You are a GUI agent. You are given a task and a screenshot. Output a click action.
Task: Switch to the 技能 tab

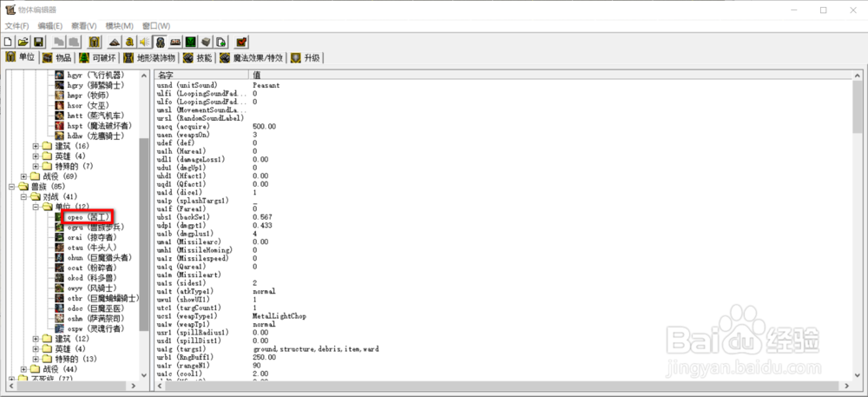coord(198,57)
